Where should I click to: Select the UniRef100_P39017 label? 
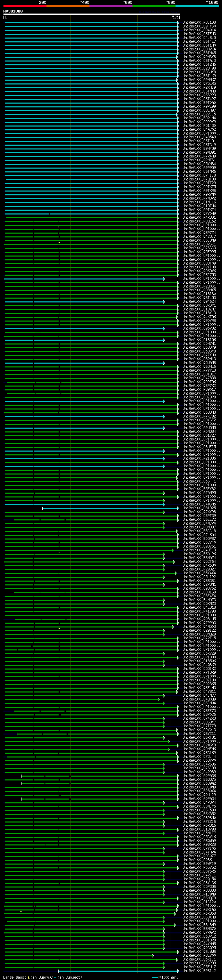click(199, 390)
